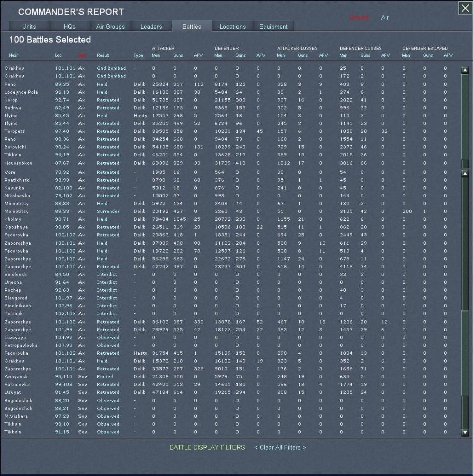Toggle the red Ground battles filter
Image resolution: width=473 pixels, height=476 pixels.
(359, 18)
